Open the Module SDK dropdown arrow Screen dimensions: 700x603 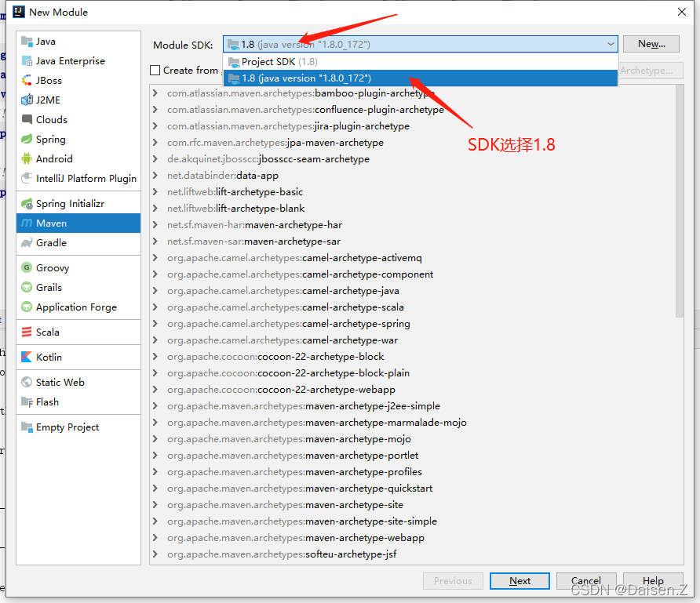point(611,44)
